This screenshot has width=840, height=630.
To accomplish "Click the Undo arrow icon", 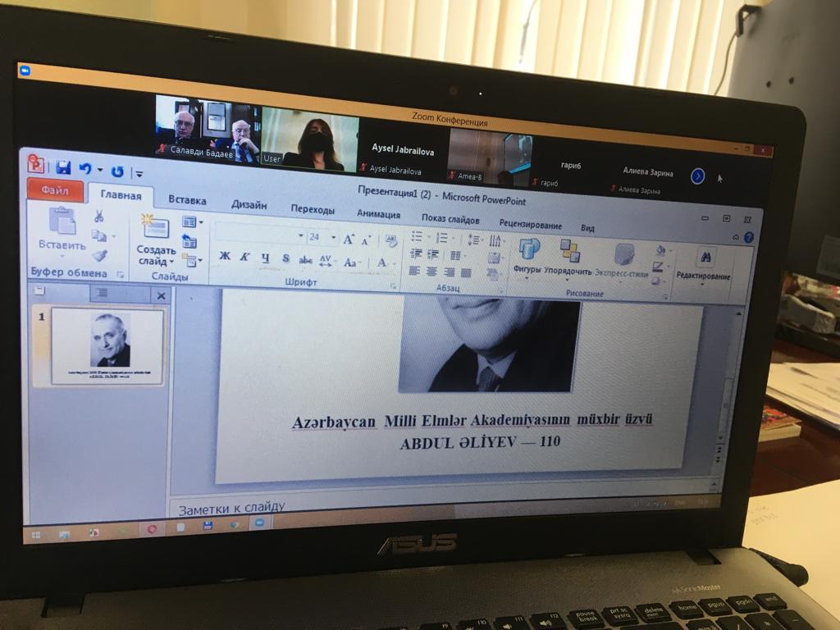I will [85, 169].
